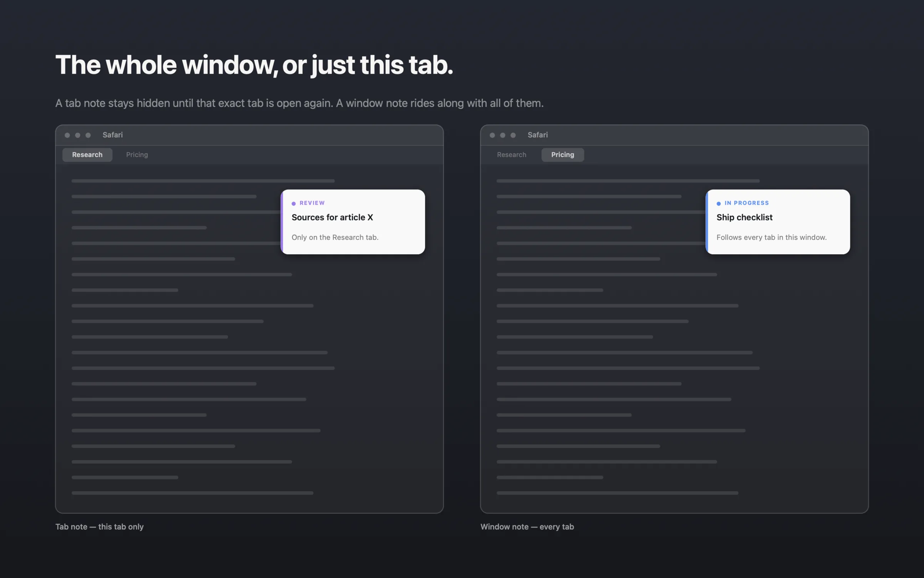The width and height of the screenshot is (924, 578).
Task: Click the purple REVIEW status dot
Action: click(294, 203)
